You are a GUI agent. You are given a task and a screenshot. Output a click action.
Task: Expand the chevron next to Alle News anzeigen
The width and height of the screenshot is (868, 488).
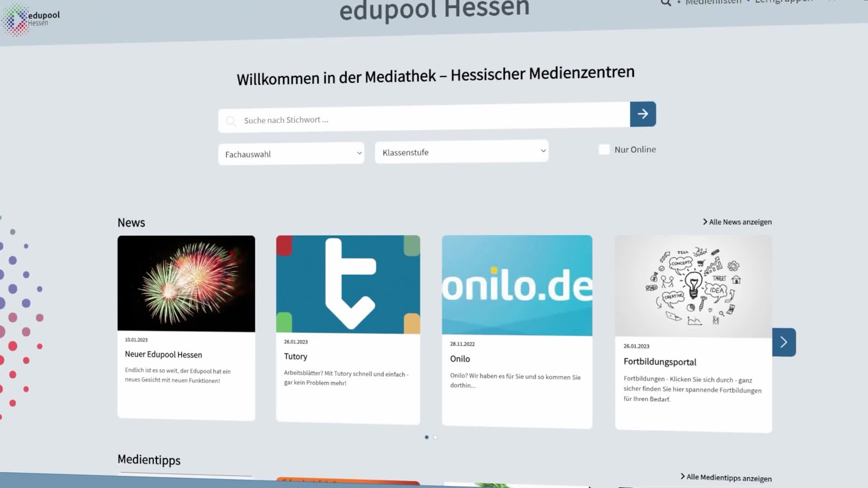(704, 221)
